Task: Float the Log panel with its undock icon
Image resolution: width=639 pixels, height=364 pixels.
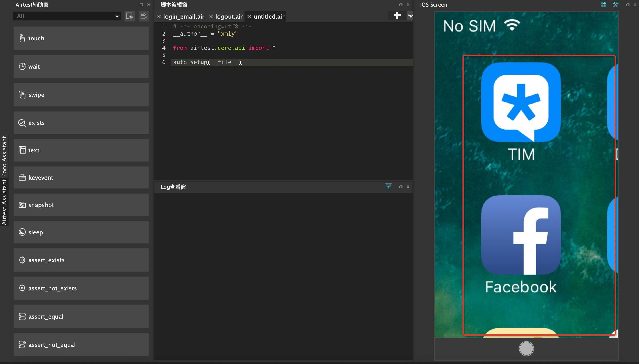Action: (400, 187)
